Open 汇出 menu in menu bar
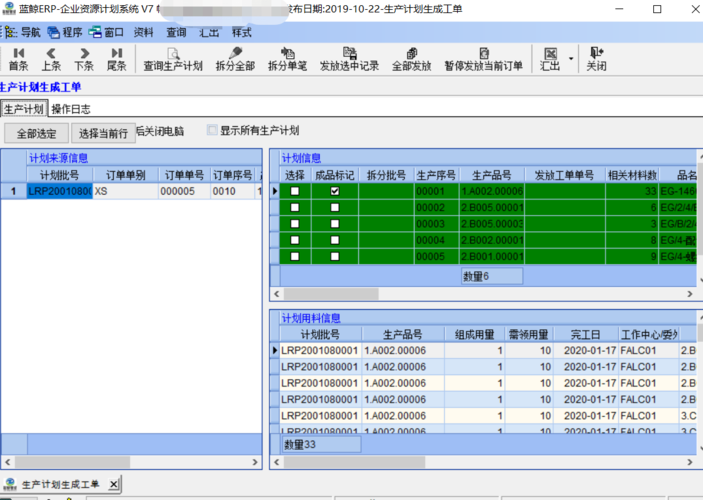The height and width of the screenshot is (500, 703). (x=209, y=32)
